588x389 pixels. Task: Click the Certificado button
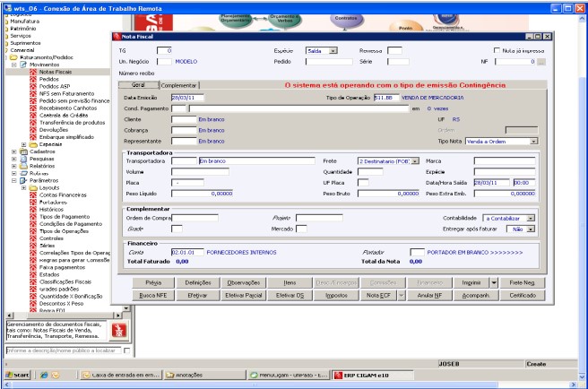click(x=523, y=296)
